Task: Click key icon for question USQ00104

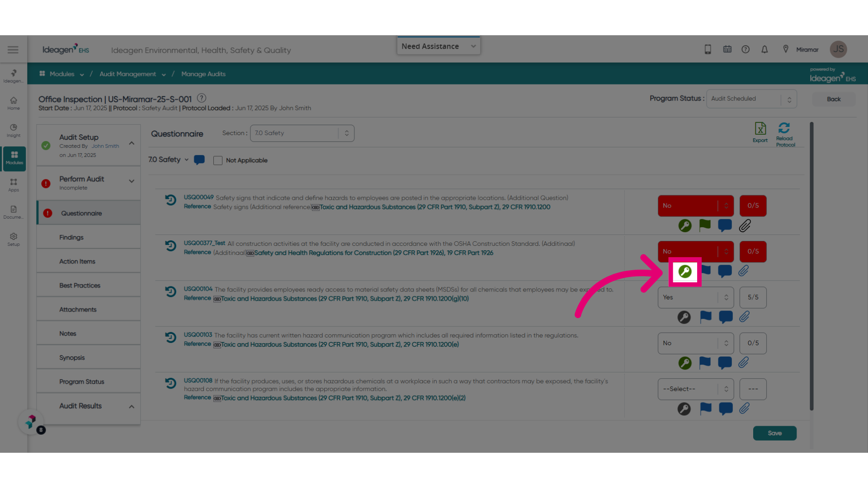Action: [684, 317]
